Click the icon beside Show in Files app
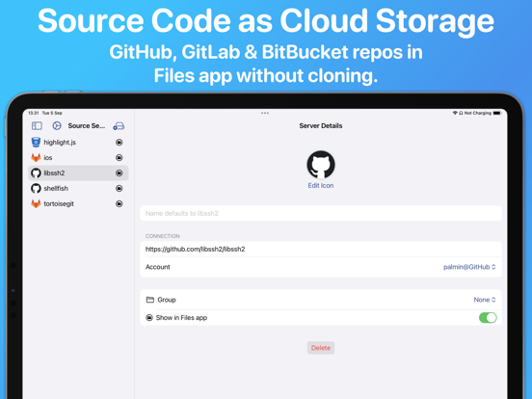This screenshot has width=532, height=399. (x=149, y=318)
